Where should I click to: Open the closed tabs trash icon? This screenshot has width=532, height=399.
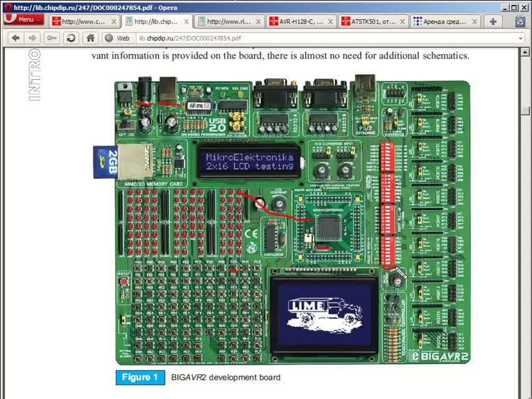click(520, 21)
